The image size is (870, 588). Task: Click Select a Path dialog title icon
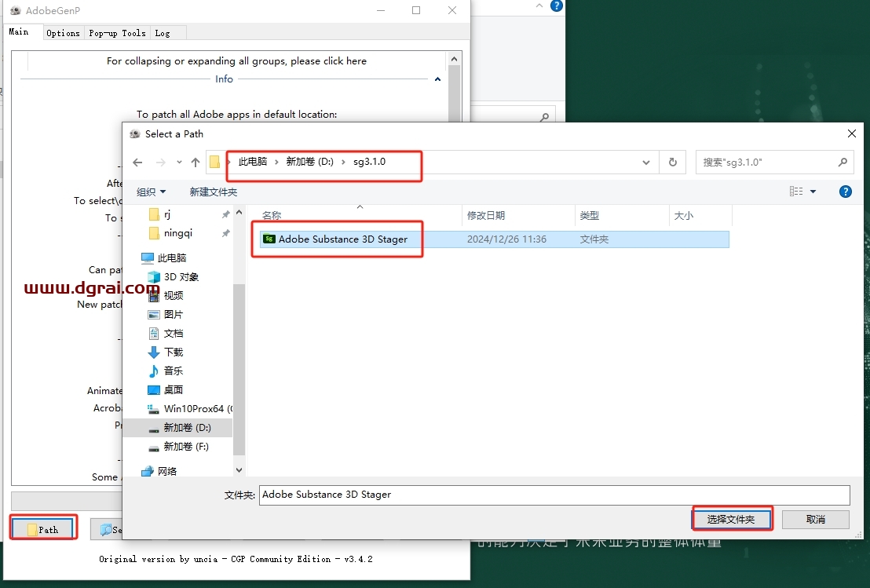click(134, 133)
